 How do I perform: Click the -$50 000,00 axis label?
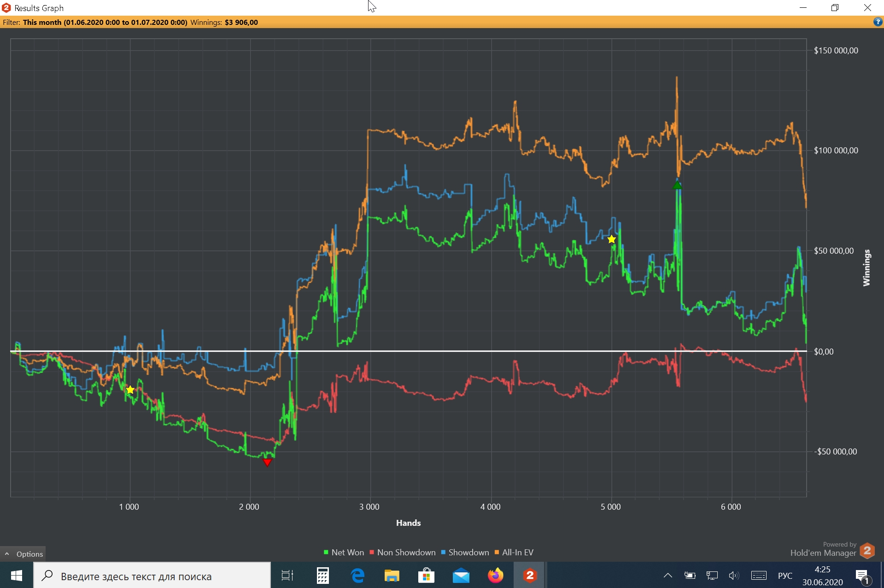[x=835, y=452]
